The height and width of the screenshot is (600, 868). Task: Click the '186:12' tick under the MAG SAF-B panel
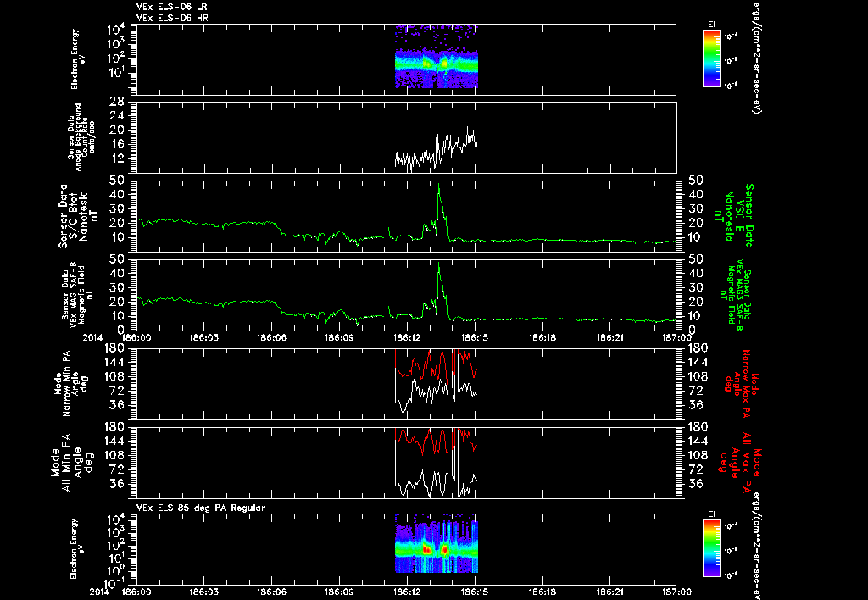[x=407, y=337]
